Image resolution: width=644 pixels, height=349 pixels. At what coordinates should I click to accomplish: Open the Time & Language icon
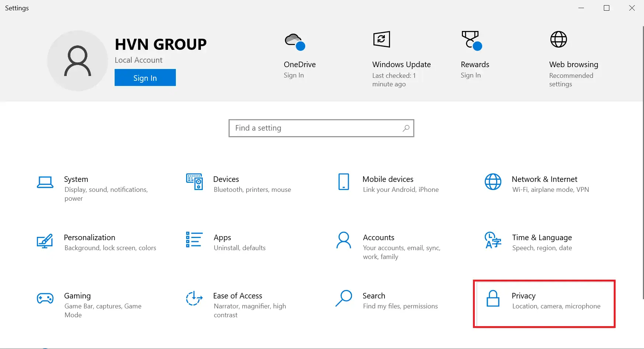coord(493,240)
